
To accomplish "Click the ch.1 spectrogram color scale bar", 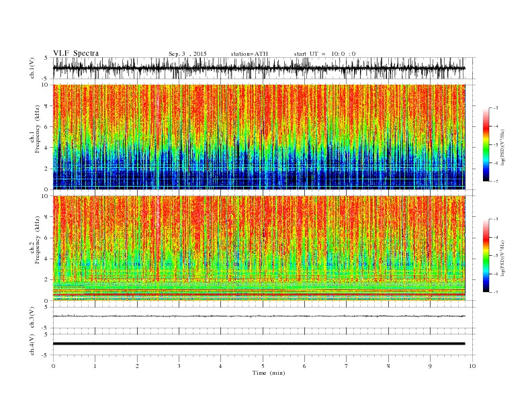I will click(x=486, y=145).
